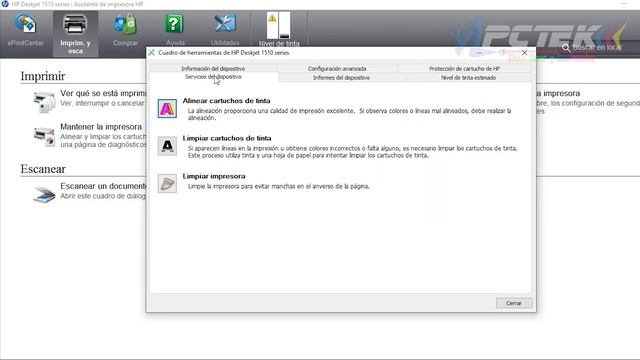640x360 pixels.
Task: Select the Servicios del dispositivo tab
Action: (213, 77)
